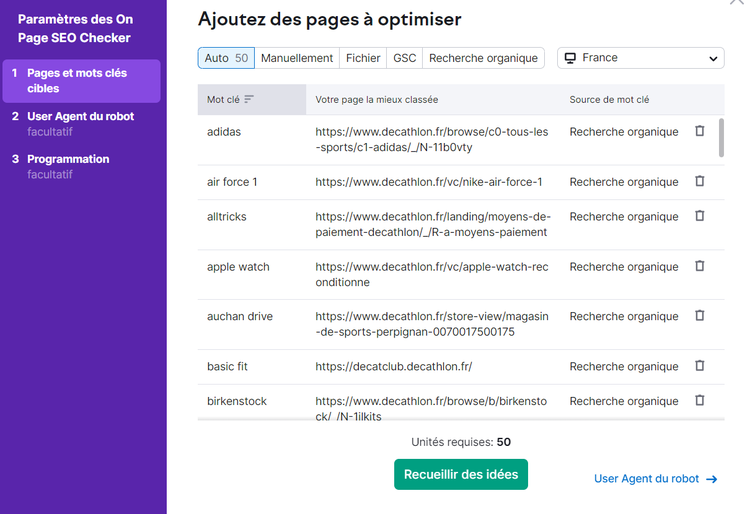750x514 pixels.
Task: Follow the User Agent du robot link at bottom
Action: click(x=646, y=479)
